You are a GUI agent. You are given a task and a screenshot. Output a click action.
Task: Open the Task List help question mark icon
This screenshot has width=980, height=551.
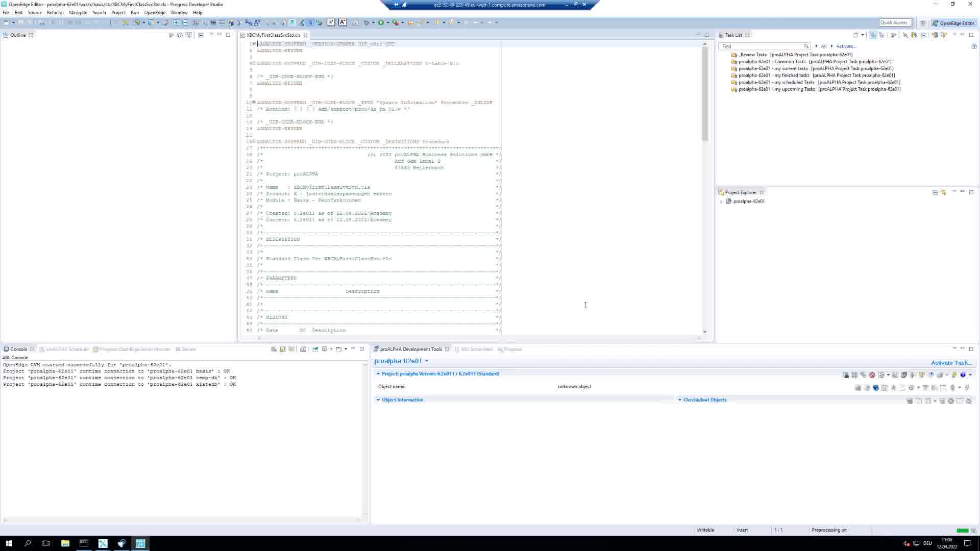[974, 46]
